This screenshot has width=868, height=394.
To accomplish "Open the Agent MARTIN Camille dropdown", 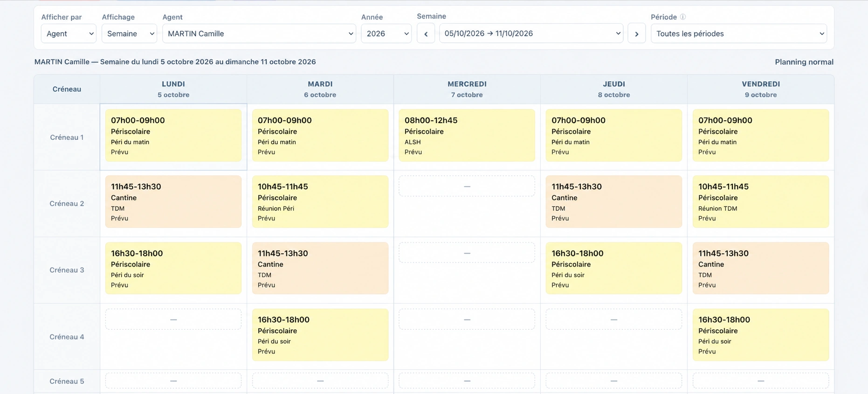I will click(259, 34).
